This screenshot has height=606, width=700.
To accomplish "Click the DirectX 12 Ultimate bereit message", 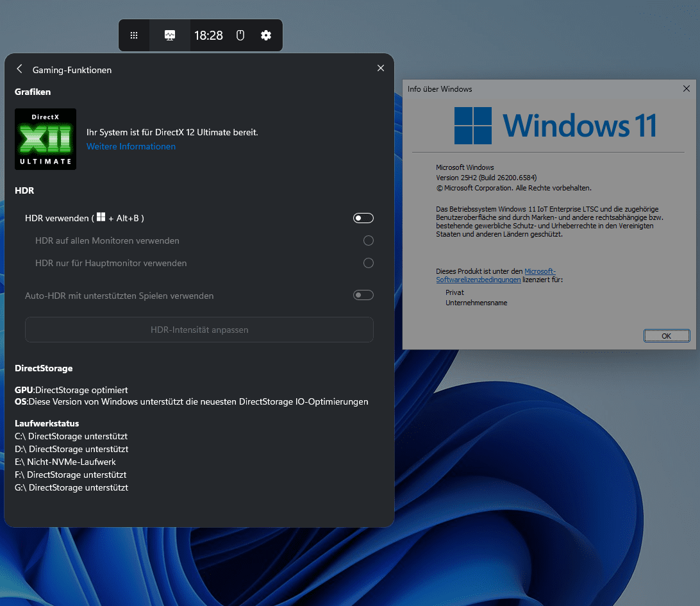I will tap(172, 132).
